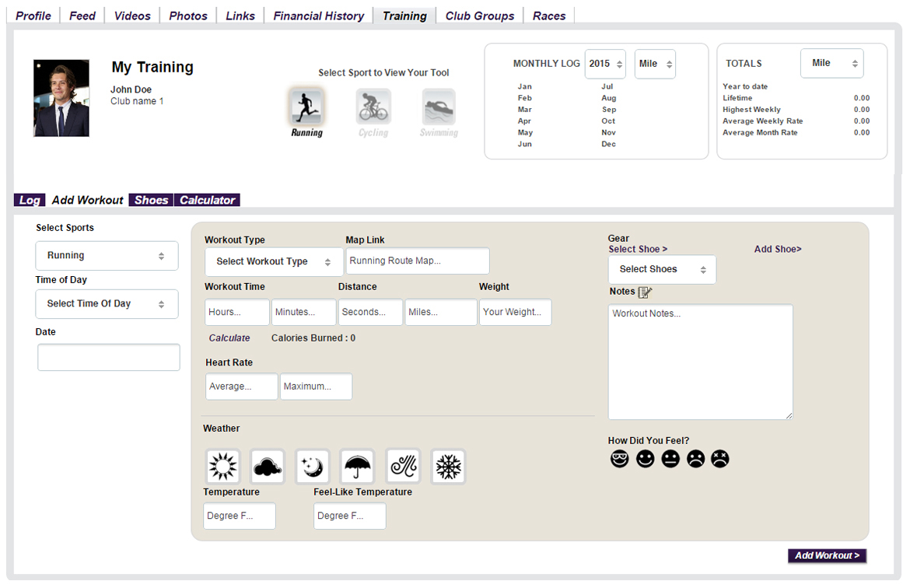Select the windy weather icon
The height and width of the screenshot is (588, 910).
pos(403,467)
